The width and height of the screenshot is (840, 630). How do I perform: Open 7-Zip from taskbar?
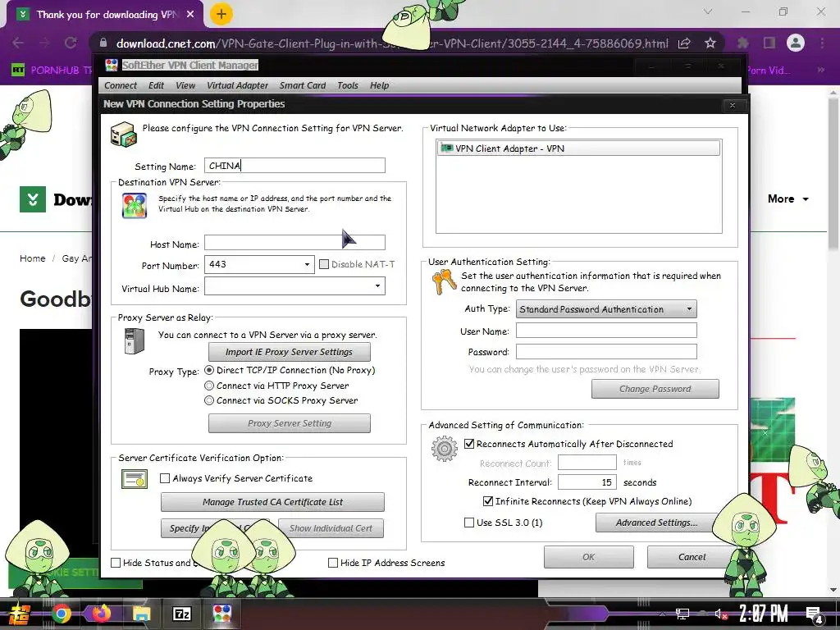[181, 614]
